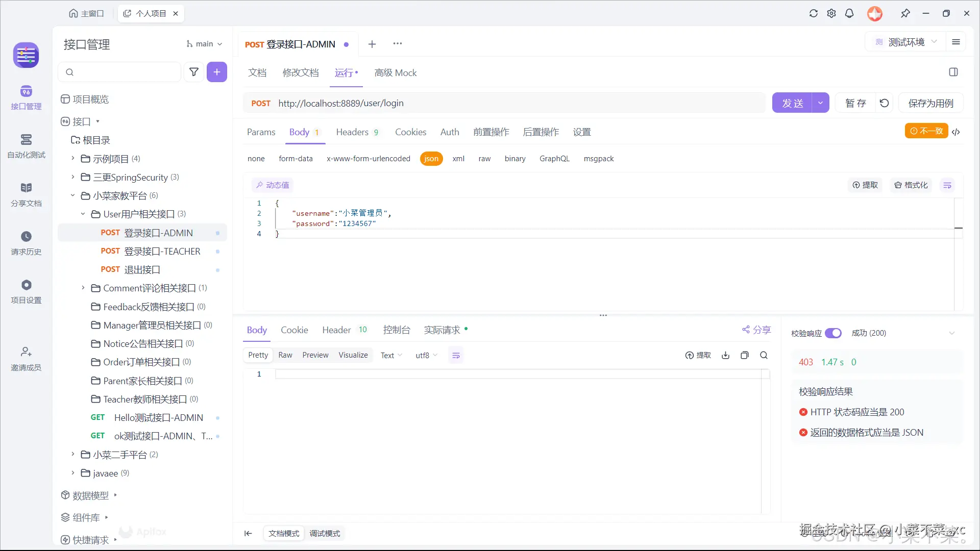Toggle the 校验响应 switch

pos(833,333)
